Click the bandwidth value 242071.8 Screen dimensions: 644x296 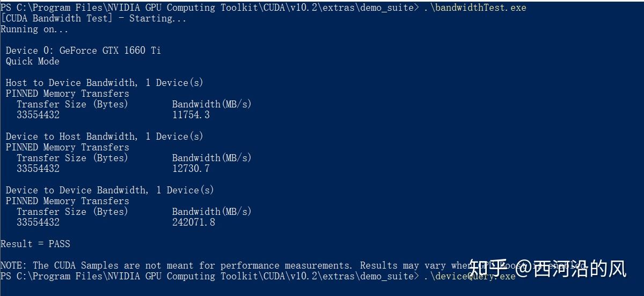pyautogui.click(x=194, y=222)
